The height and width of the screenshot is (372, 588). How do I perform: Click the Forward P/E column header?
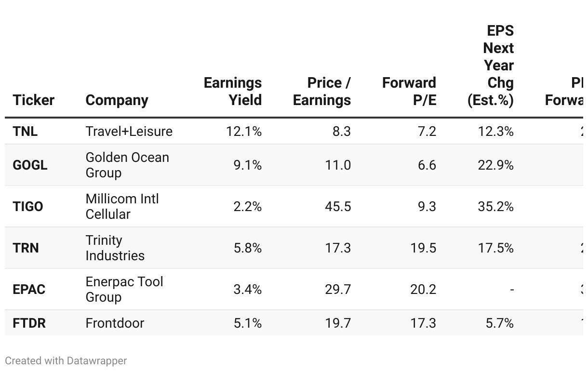point(409,91)
